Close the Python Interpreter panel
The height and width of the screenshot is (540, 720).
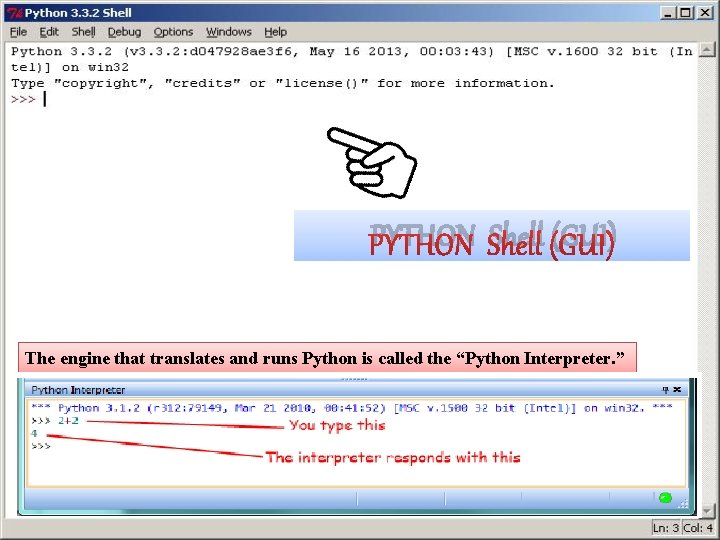(677, 390)
